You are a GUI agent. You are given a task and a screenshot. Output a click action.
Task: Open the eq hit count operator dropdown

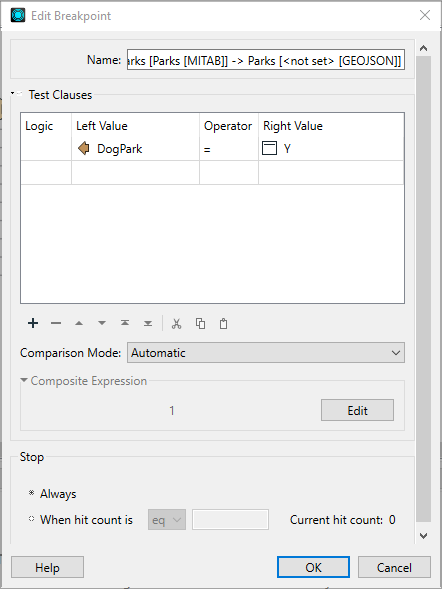167,520
